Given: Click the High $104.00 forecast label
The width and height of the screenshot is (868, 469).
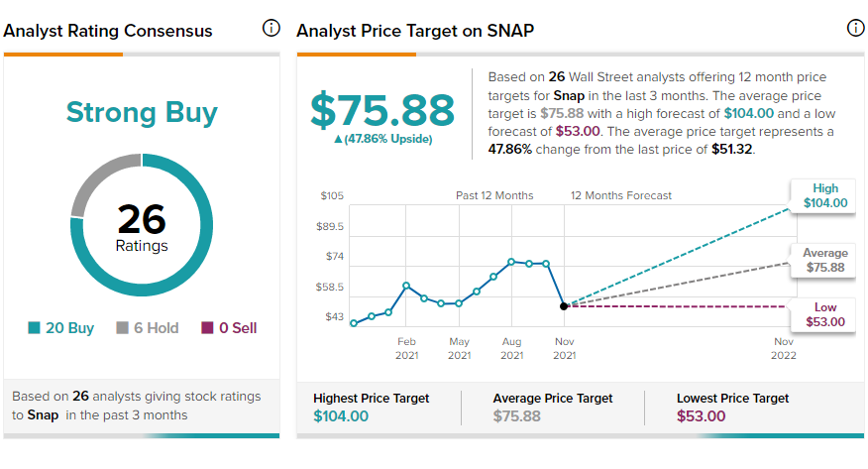Looking at the screenshot, I should 825,196.
